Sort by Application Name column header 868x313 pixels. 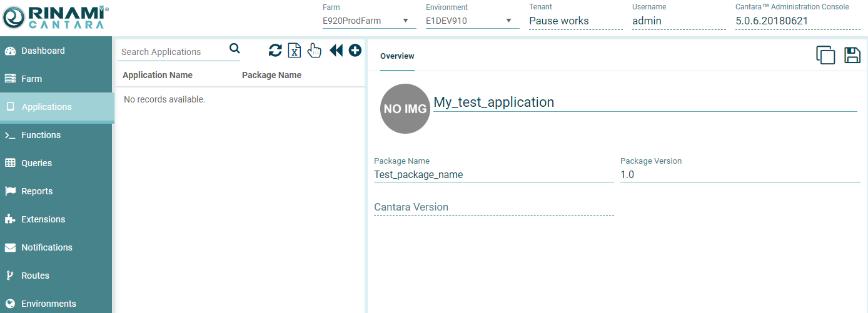(x=158, y=75)
